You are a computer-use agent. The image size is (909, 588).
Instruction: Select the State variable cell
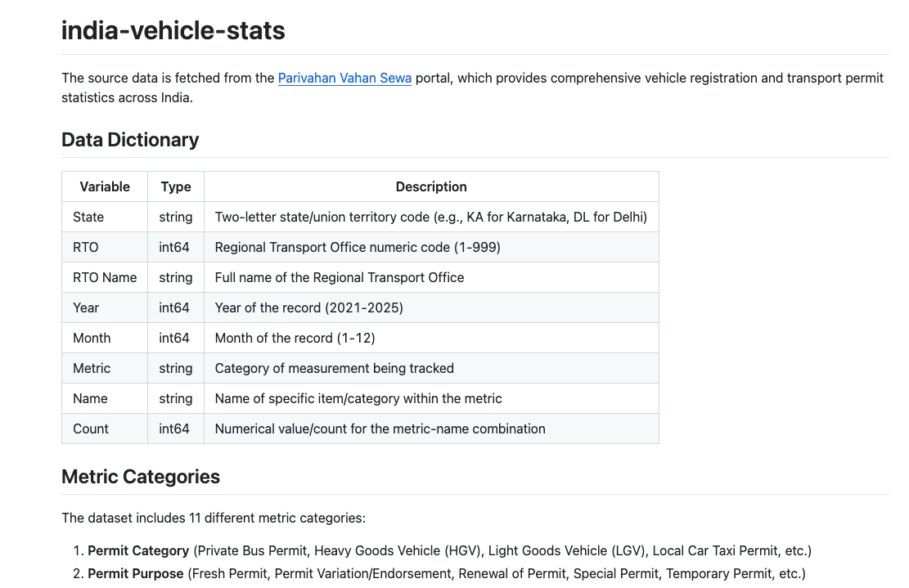tap(88, 217)
